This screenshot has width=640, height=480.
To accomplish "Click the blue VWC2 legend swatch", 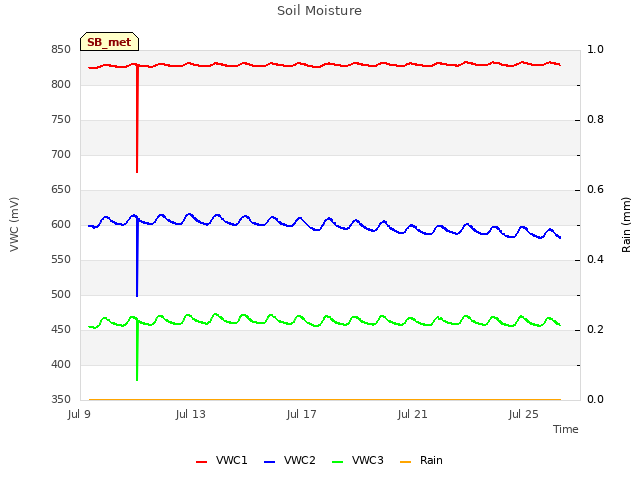I will tap(269, 462).
